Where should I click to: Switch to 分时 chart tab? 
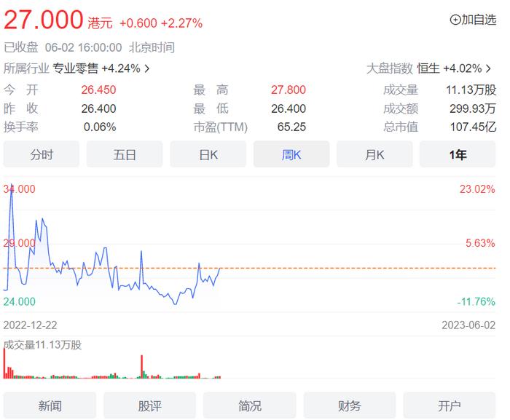click(42, 154)
